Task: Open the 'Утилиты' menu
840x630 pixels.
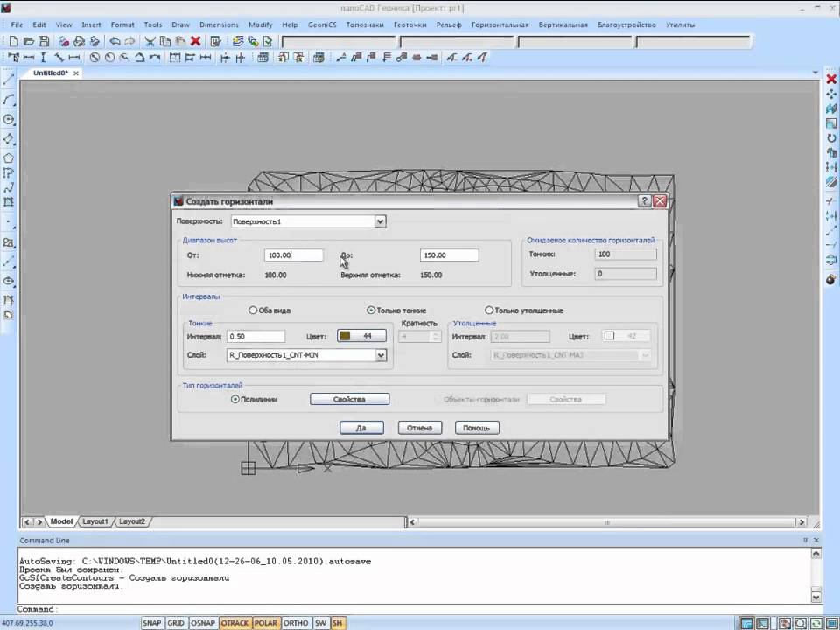Action: pyautogui.click(x=681, y=24)
